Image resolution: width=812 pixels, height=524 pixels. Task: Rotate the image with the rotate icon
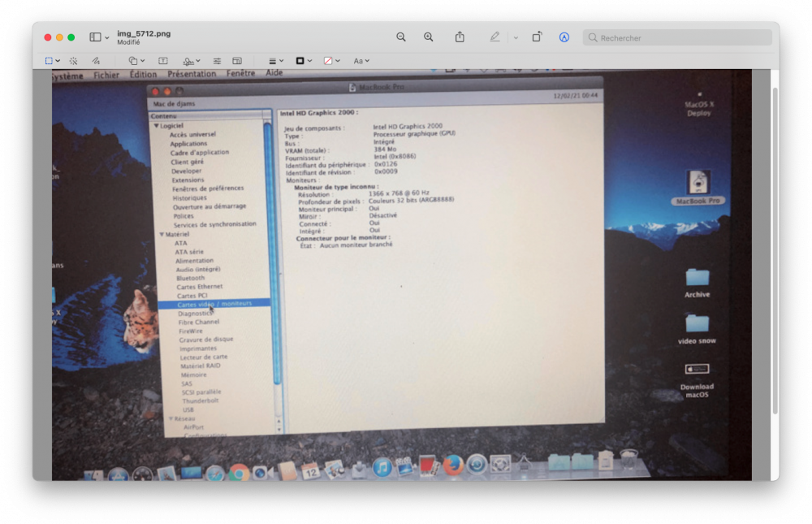(537, 37)
